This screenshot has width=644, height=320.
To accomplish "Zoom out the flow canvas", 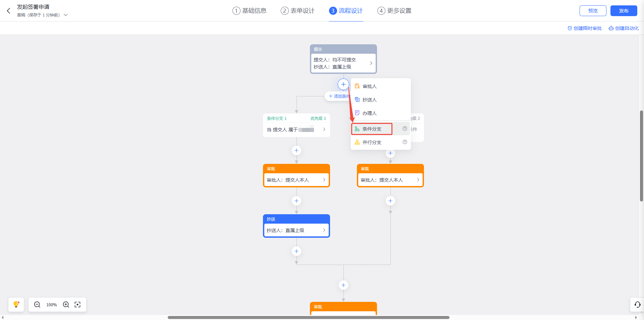I will (37, 305).
